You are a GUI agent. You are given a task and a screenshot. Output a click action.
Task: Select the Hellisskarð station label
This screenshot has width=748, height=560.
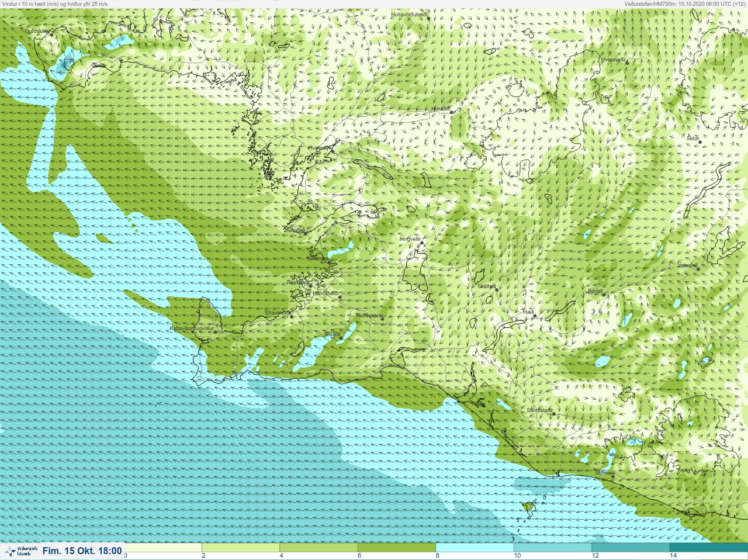tap(369, 316)
